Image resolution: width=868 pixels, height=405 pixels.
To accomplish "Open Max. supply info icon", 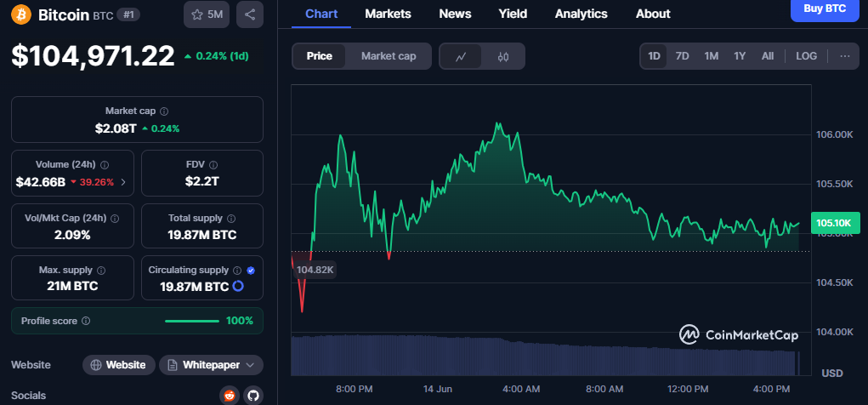I will pyautogui.click(x=101, y=271).
